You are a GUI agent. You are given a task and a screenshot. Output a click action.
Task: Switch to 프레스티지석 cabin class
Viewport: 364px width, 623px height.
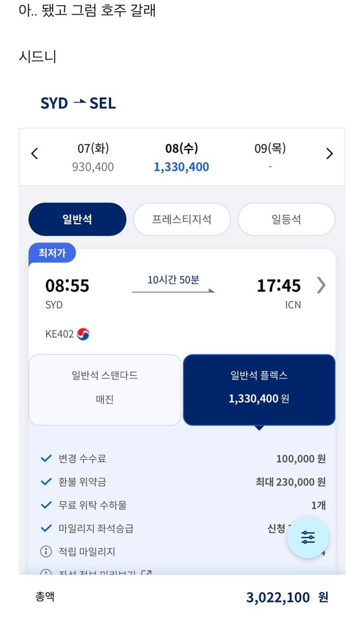click(x=182, y=220)
